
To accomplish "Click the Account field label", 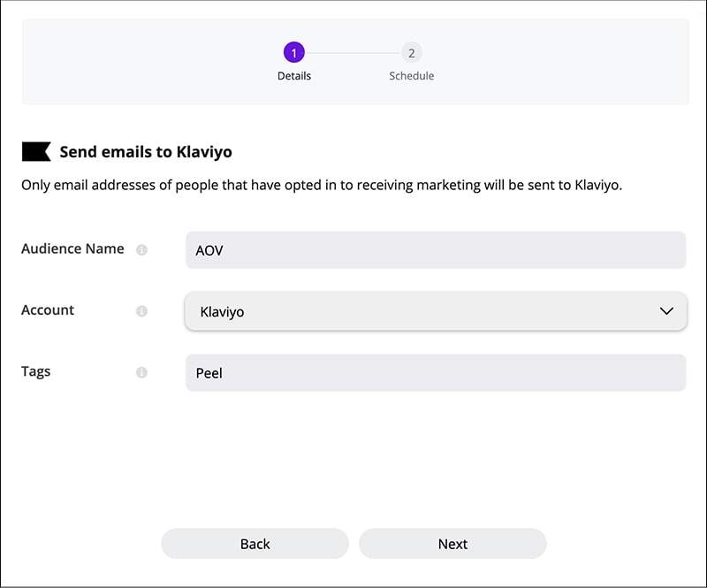I will pos(48,310).
